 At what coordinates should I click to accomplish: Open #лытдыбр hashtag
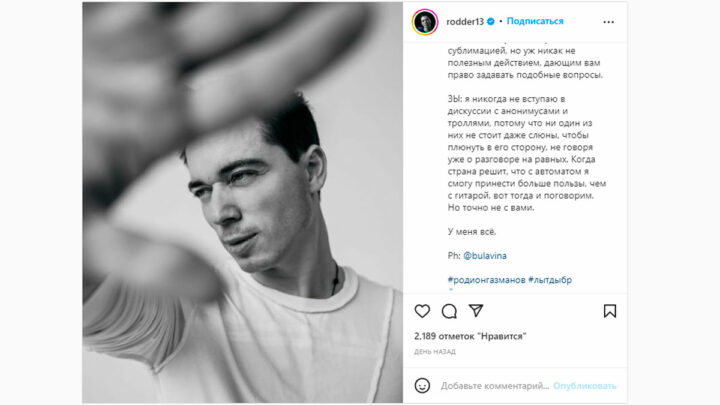pos(550,280)
